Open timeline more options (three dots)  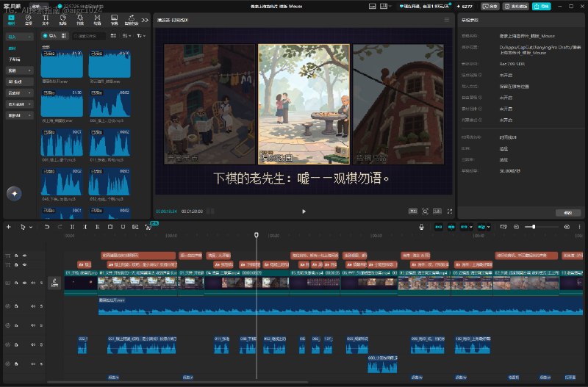[x=579, y=227]
